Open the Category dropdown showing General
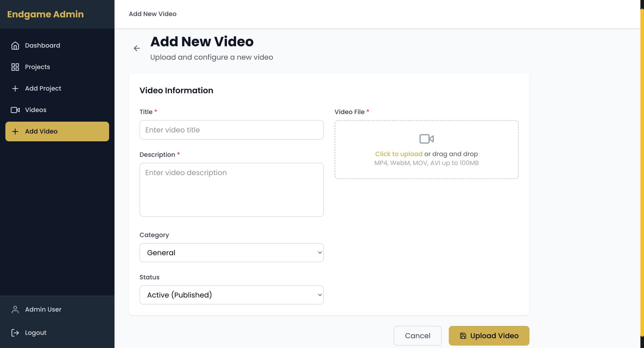The height and width of the screenshot is (348, 644). (231, 253)
